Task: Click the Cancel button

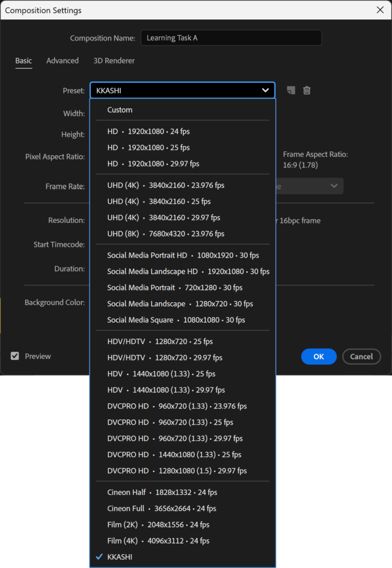Action: [361, 357]
